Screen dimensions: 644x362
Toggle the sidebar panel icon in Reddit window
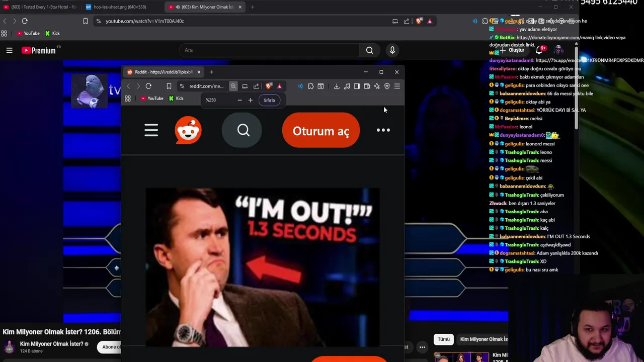coord(357,86)
